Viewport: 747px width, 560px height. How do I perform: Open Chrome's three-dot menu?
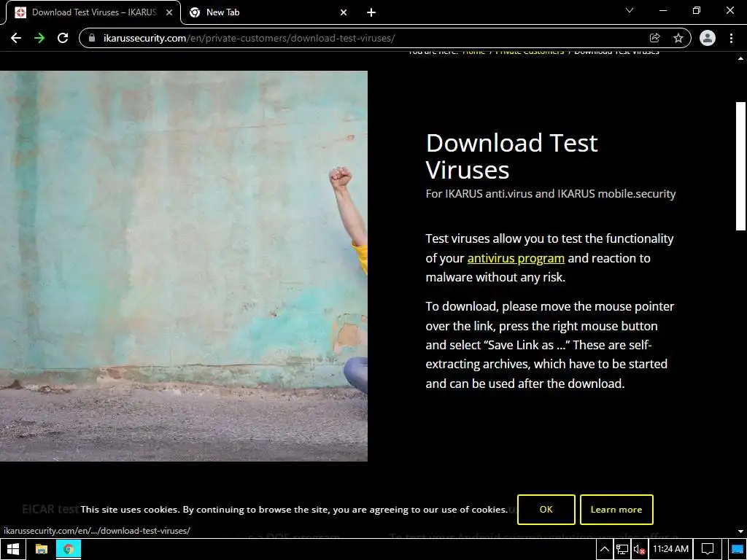click(x=731, y=38)
